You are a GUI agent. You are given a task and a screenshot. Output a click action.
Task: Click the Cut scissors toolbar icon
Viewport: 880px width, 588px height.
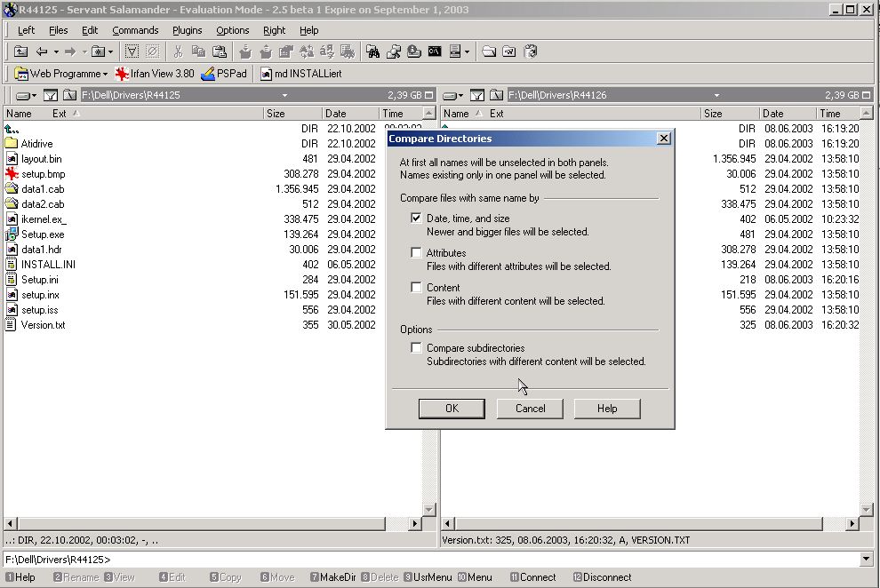click(x=178, y=52)
